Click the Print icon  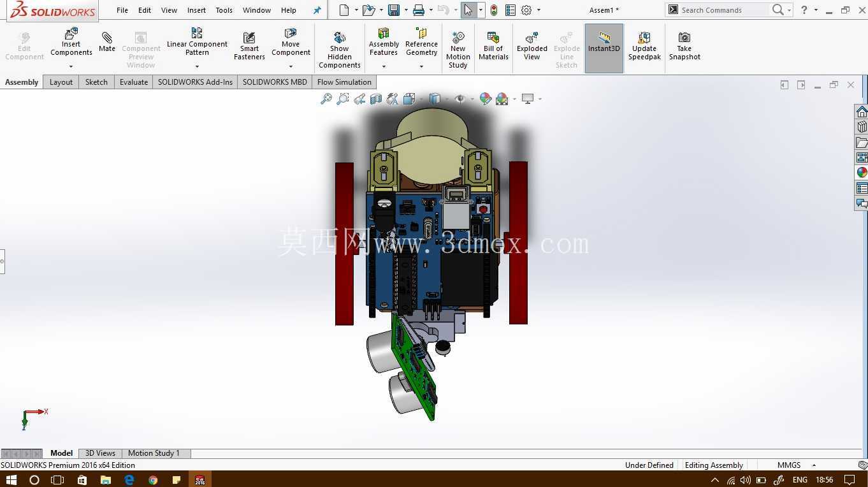(x=419, y=10)
